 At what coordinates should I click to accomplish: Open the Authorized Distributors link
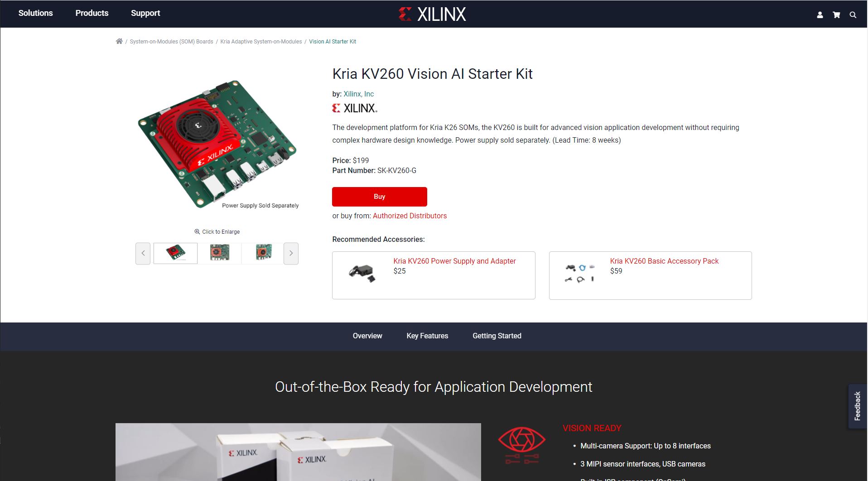point(410,216)
